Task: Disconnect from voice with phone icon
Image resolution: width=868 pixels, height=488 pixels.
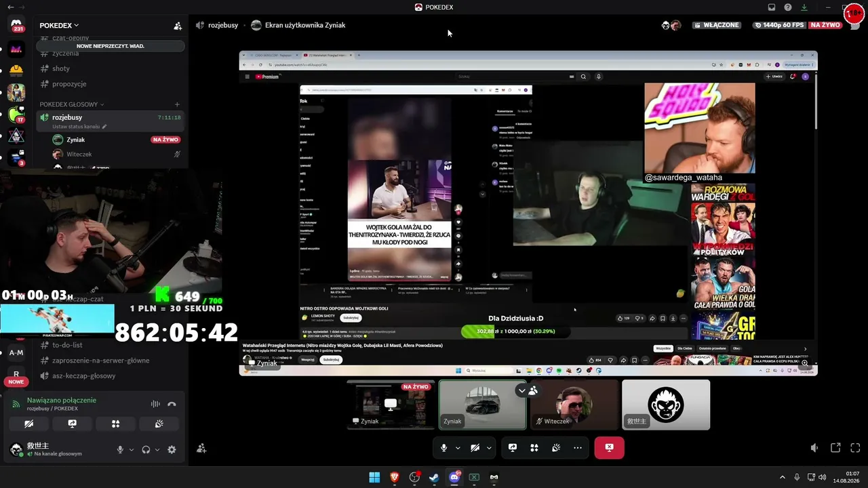Action: tap(172, 404)
